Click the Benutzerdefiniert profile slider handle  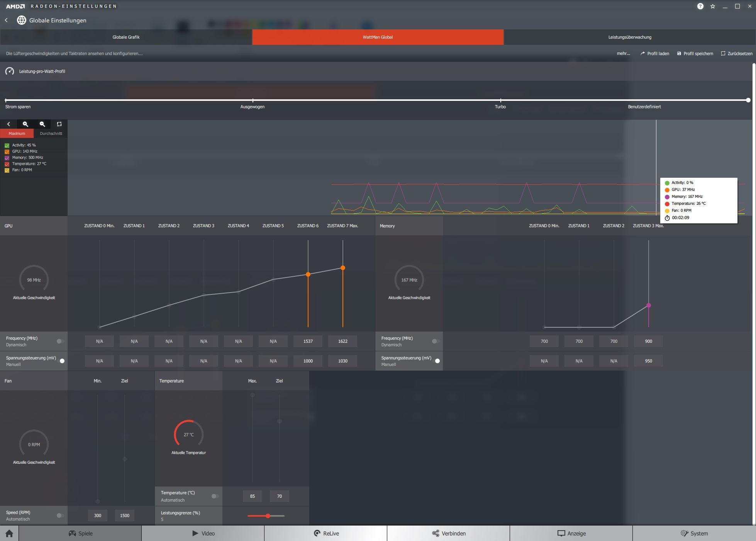(748, 100)
